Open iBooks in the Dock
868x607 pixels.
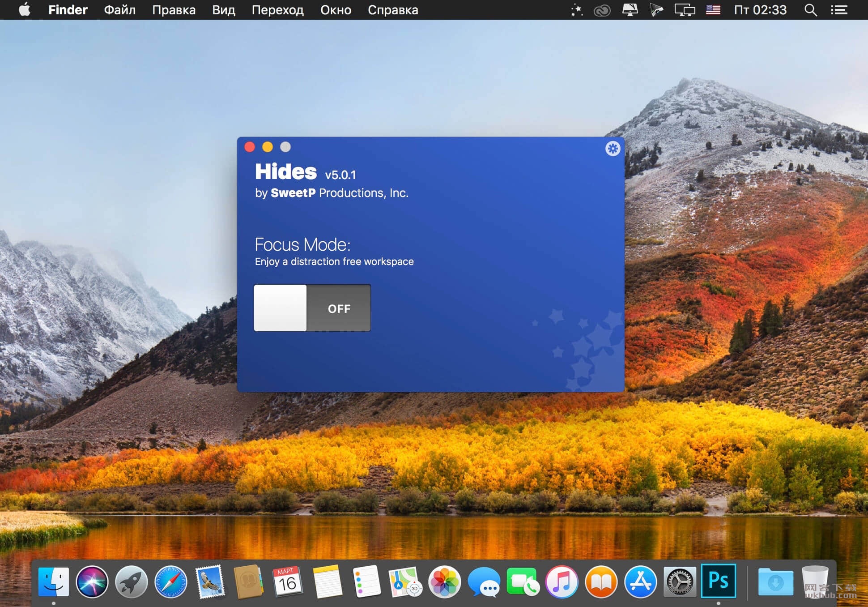click(x=601, y=582)
